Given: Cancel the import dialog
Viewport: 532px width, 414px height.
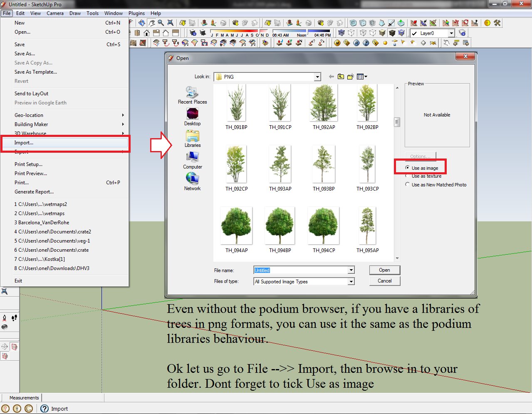Looking at the screenshot, I should pos(384,280).
